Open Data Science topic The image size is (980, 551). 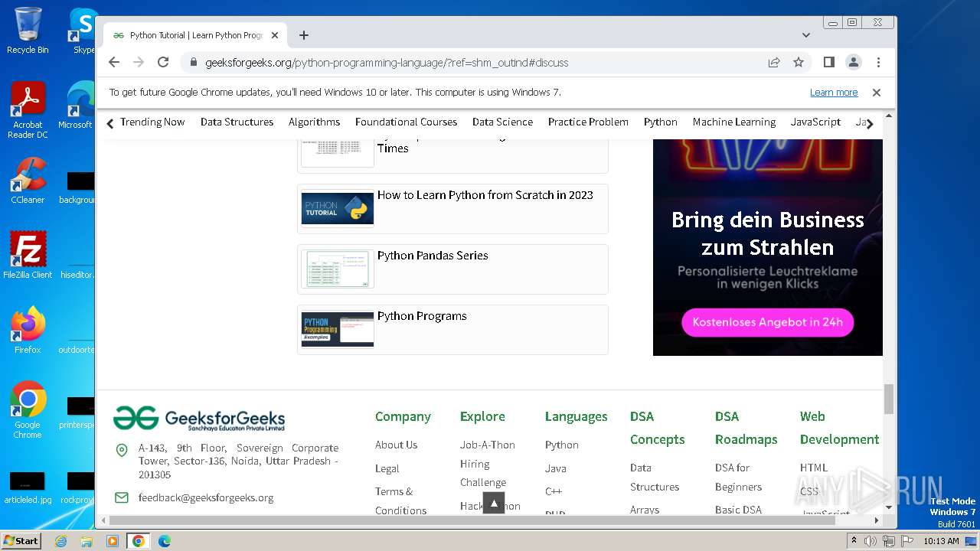(502, 122)
